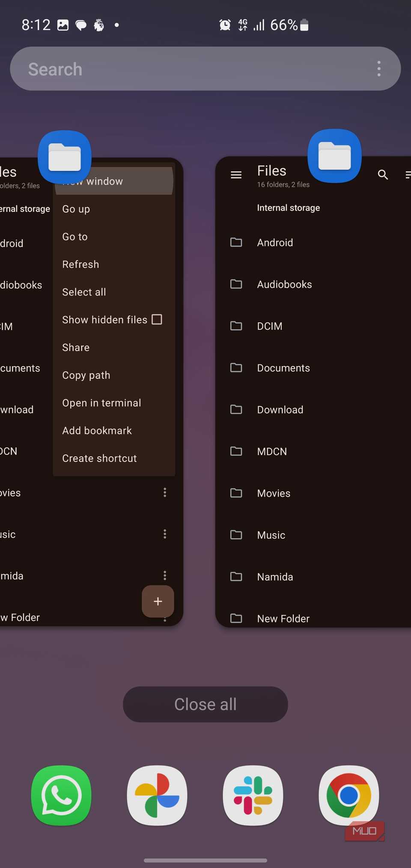
Task: Tap the 8:12 clock in the status bar
Action: click(x=36, y=25)
